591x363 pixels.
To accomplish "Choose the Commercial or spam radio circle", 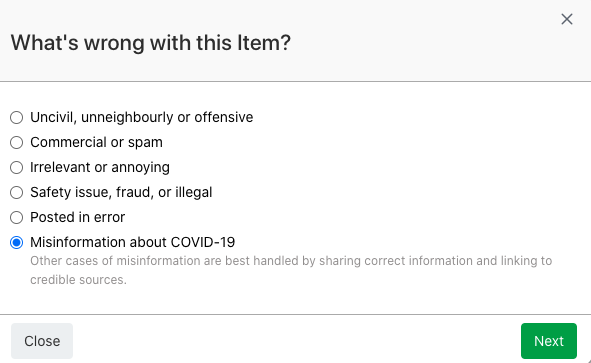I will (17, 142).
